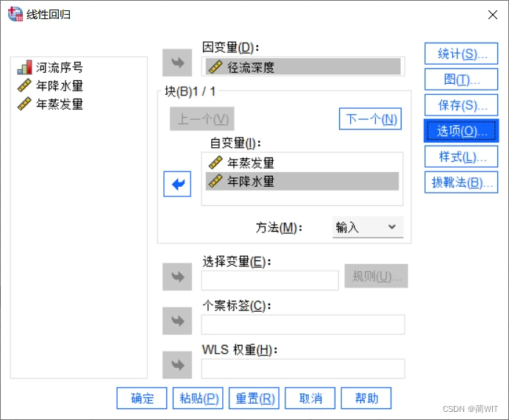Viewport: 509px width, 420px height.
Task: Click the 确定 button
Action: click(x=142, y=398)
